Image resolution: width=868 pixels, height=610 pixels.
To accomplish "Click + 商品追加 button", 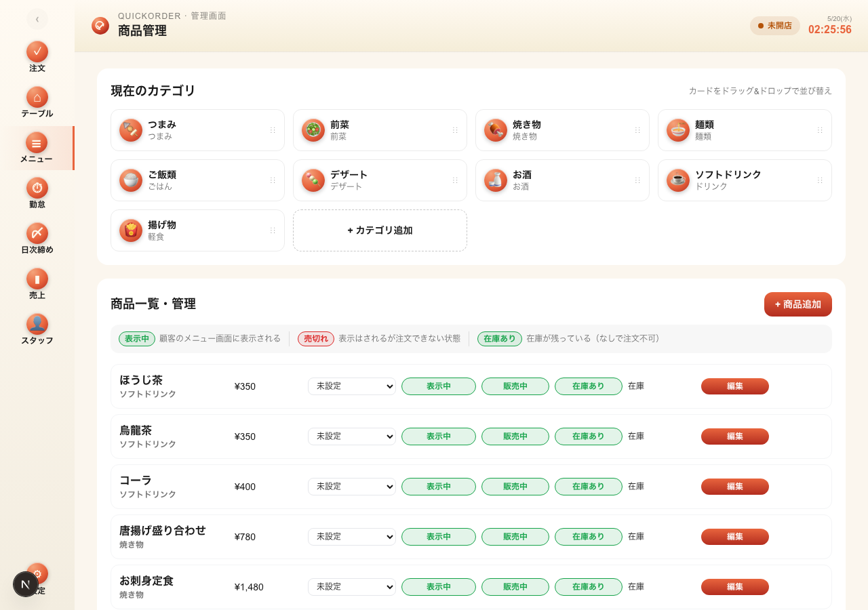I will point(798,304).
